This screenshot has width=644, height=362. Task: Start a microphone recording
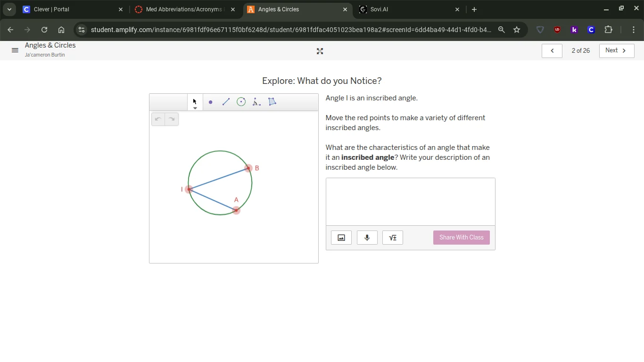367,238
